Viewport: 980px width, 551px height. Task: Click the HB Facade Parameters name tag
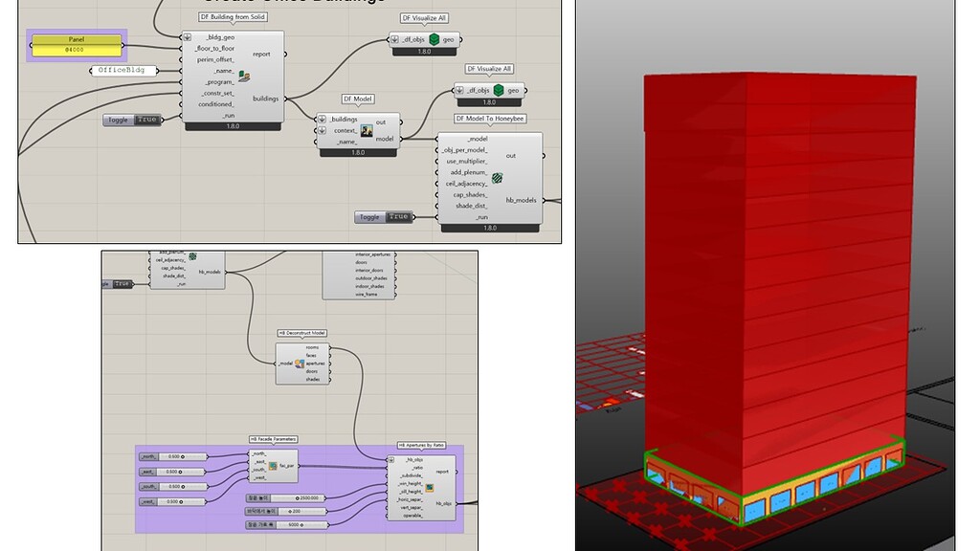(x=272, y=438)
